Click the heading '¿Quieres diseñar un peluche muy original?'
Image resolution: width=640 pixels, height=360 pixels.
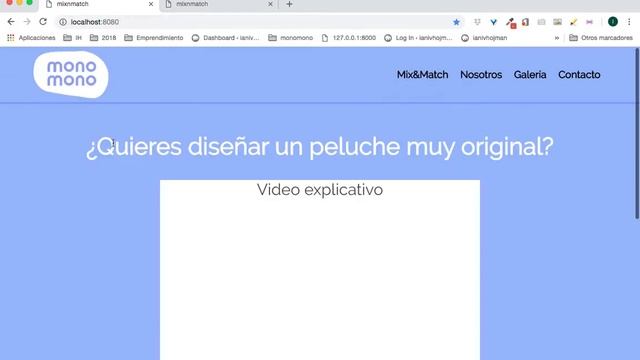[320, 147]
